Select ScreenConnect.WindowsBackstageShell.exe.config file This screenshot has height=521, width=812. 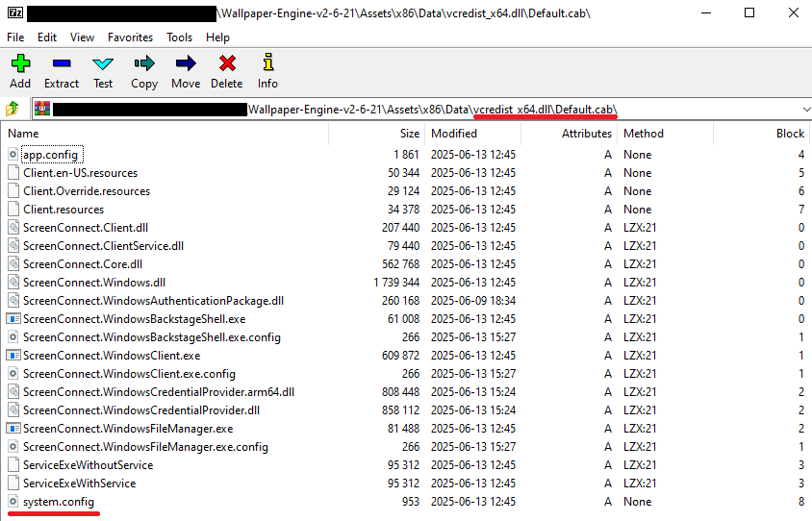click(152, 337)
